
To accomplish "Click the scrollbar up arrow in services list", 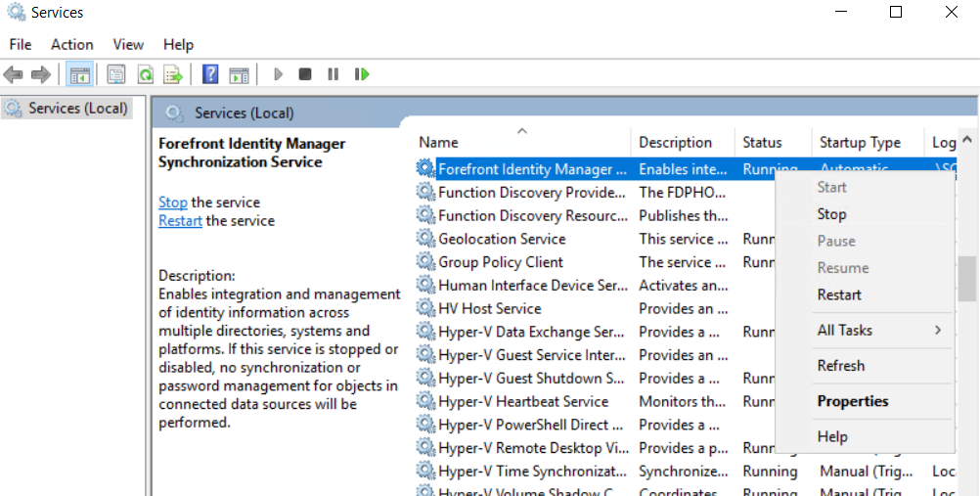I will click(x=967, y=139).
